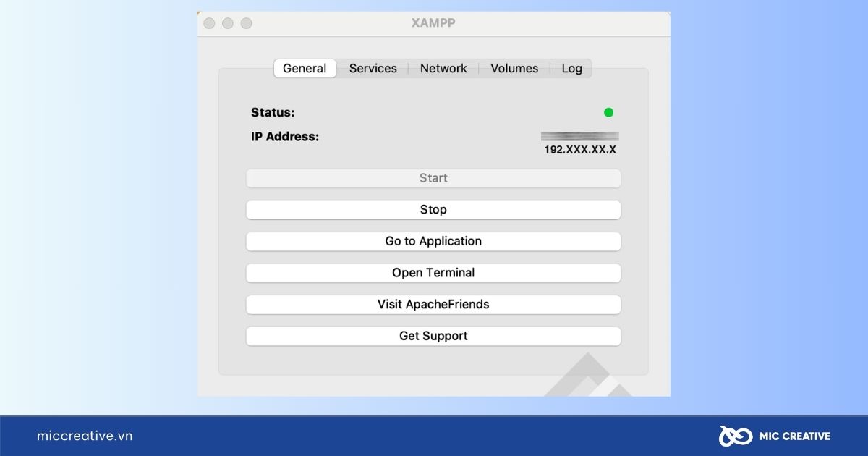Switch to the General tab
Image resolution: width=868 pixels, height=456 pixels.
click(x=305, y=68)
